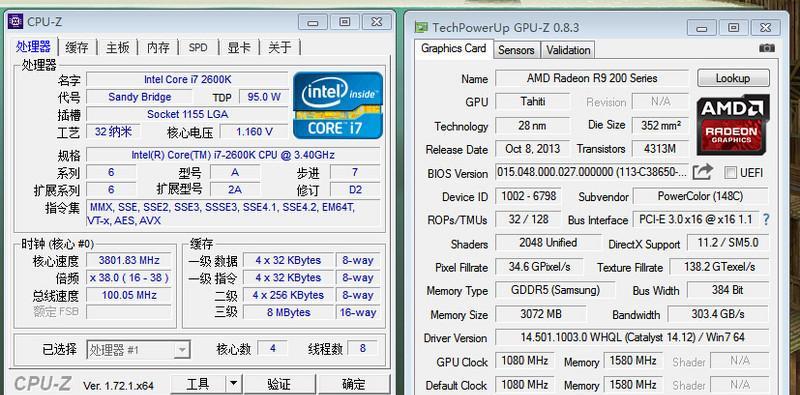Switch to the Sensors tab in GPU-Z
800x395 pixels.
(516, 50)
